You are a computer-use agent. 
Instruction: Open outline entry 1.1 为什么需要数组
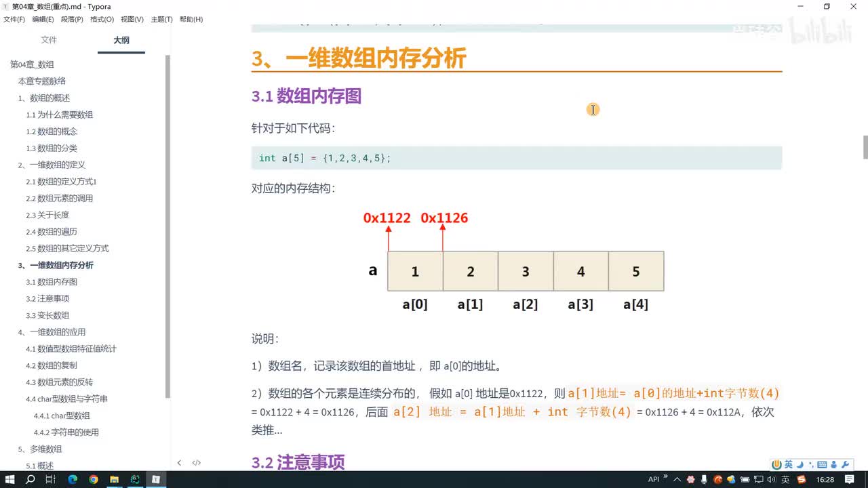point(60,115)
